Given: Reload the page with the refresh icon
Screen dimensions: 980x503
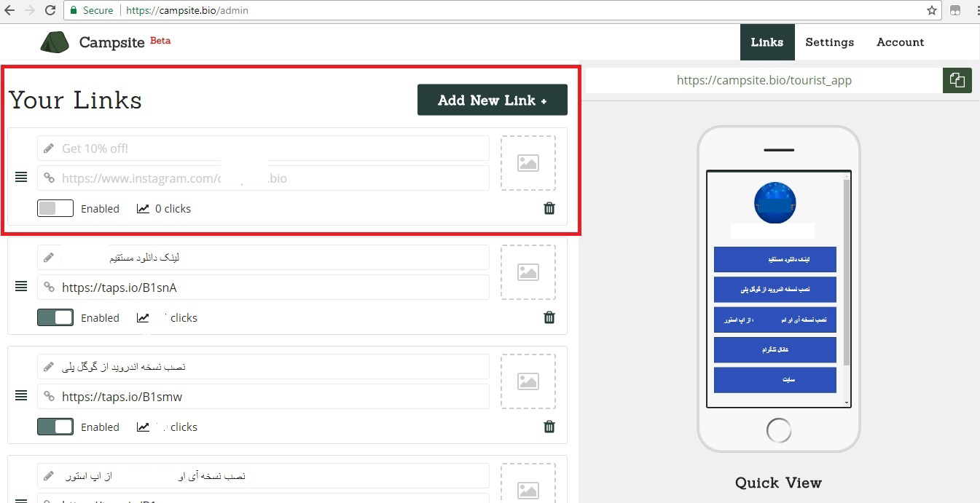Looking at the screenshot, I should tap(50, 11).
